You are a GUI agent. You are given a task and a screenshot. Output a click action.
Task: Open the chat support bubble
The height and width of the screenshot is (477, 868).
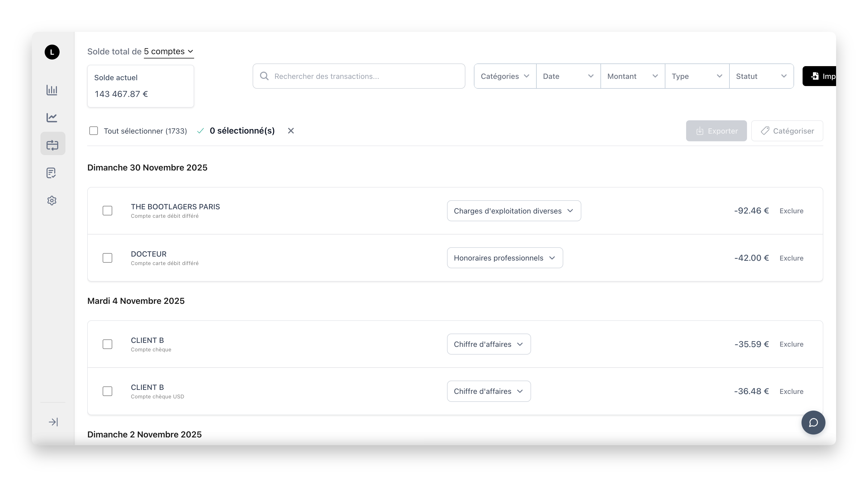(x=813, y=422)
